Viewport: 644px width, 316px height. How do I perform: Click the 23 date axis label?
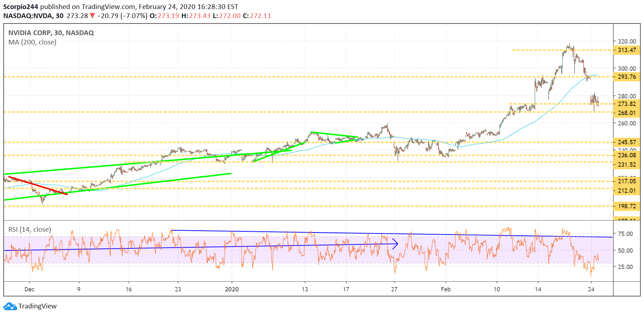pyautogui.click(x=178, y=289)
